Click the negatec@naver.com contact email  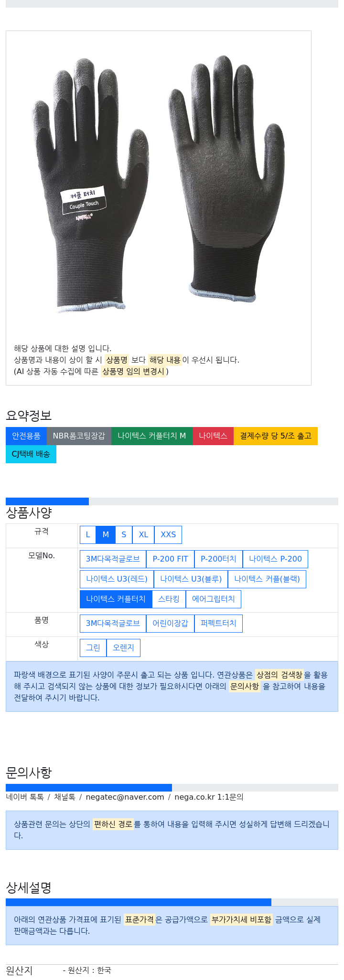(125, 797)
